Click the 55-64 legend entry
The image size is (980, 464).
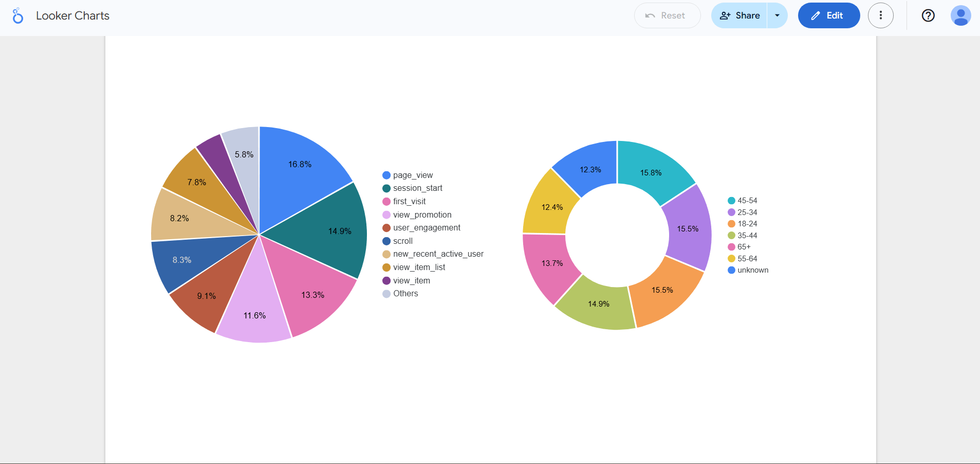coord(743,259)
